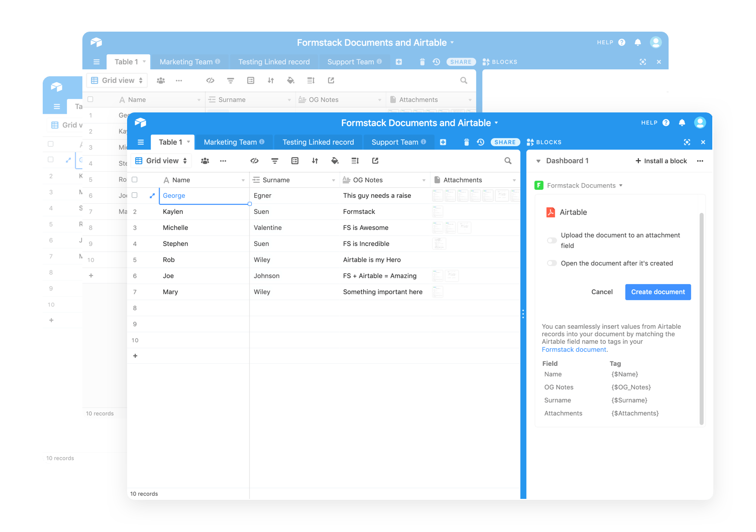756x532 pixels.
Task: Open hide fields icon in front toolbar
Action: click(x=255, y=161)
